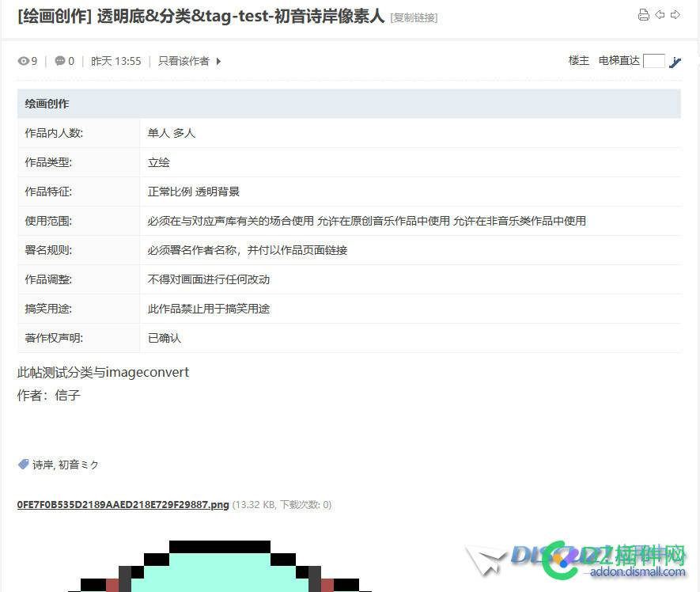Screen dimensions: 700x592
Task: Open the tag 诗岸
Action: 43,465
